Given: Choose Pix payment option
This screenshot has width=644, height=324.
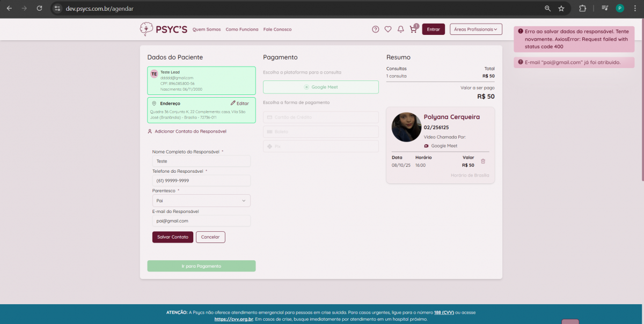Looking at the screenshot, I should [x=320, y=146].
